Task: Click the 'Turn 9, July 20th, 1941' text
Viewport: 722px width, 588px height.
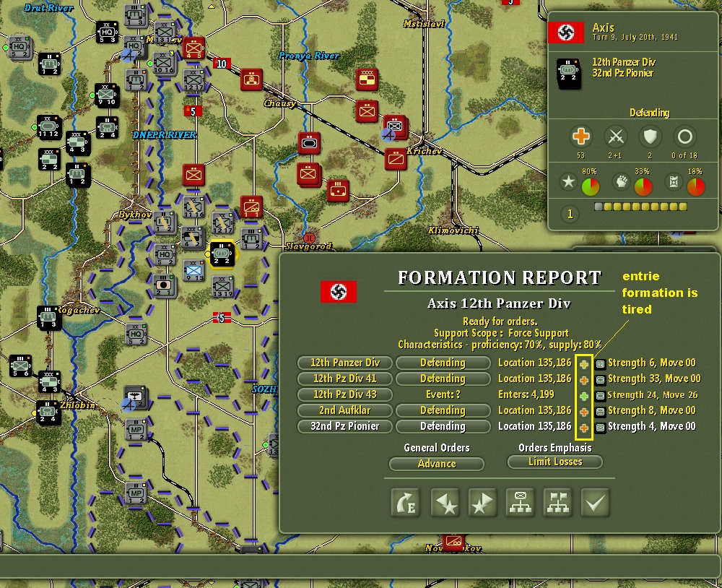Action: pyautogui.click(x=635, y=38)
